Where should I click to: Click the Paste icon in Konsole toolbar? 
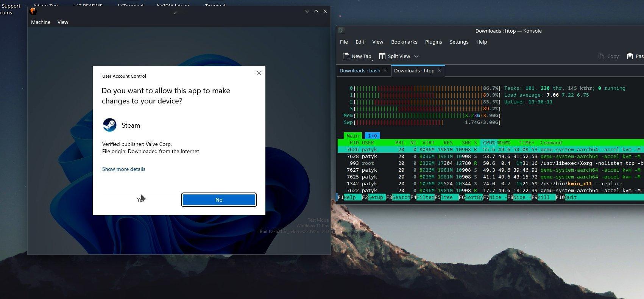pyautogui.click(x=630, y=56)
